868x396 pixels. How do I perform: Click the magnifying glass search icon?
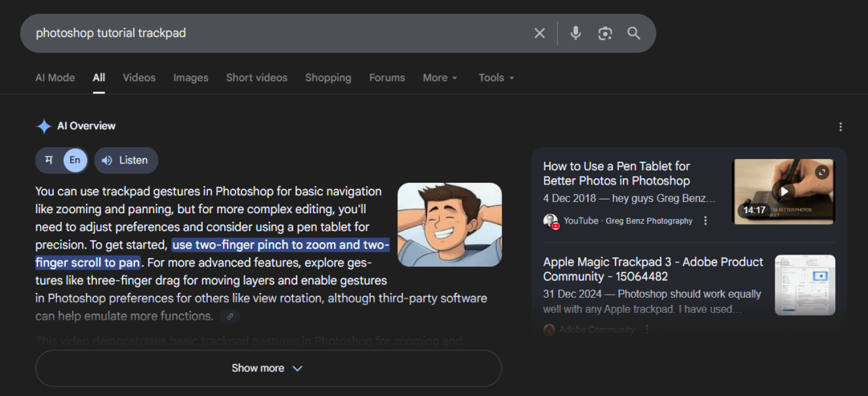[634, 33]
